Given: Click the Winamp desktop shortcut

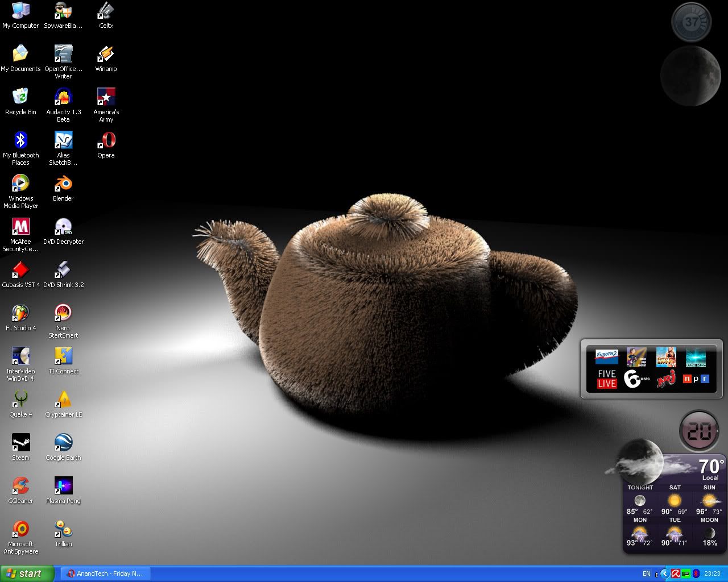Looking at the screenshot, I should tap(106, 54).
